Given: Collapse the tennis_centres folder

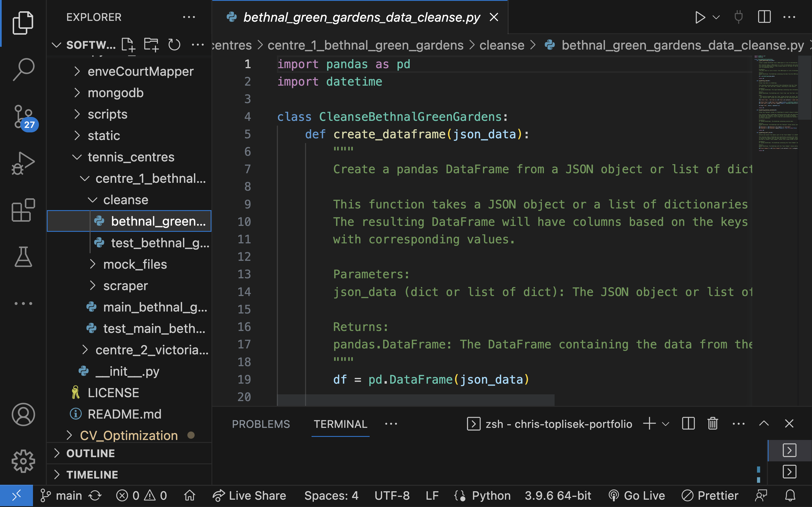Looking at the screenshot, I should click(x=131, y=157).
